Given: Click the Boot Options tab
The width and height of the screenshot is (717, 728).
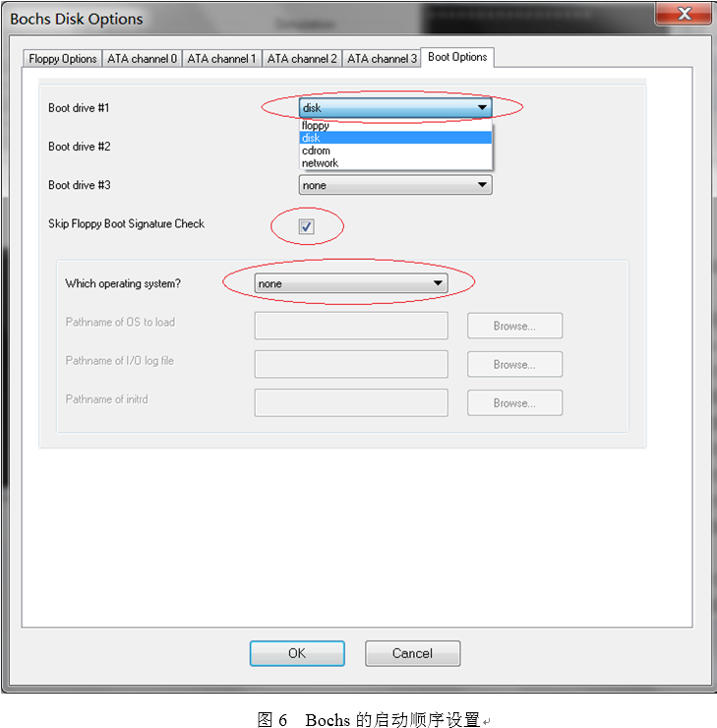Looking at the screenshot, I should click(x=457, y=57).
